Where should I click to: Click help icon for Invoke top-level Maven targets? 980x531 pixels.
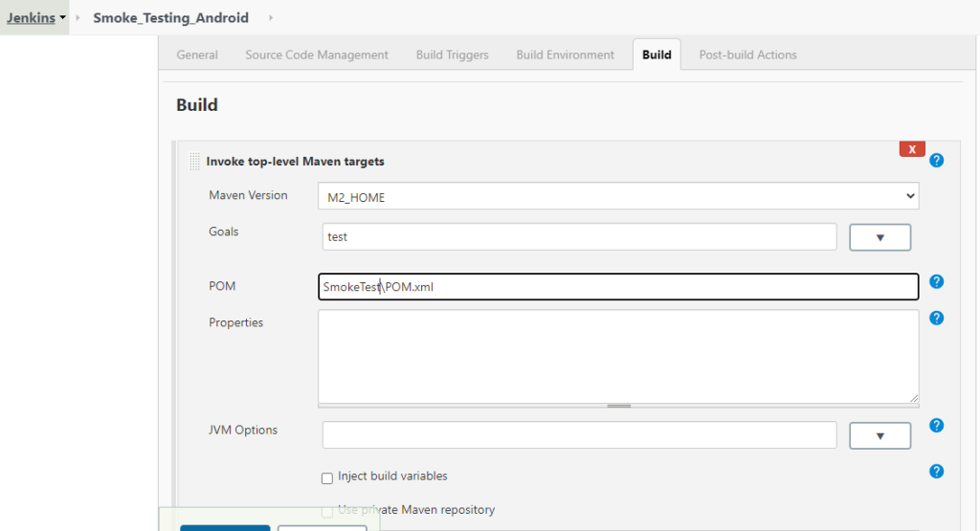(x=936, y=161)
